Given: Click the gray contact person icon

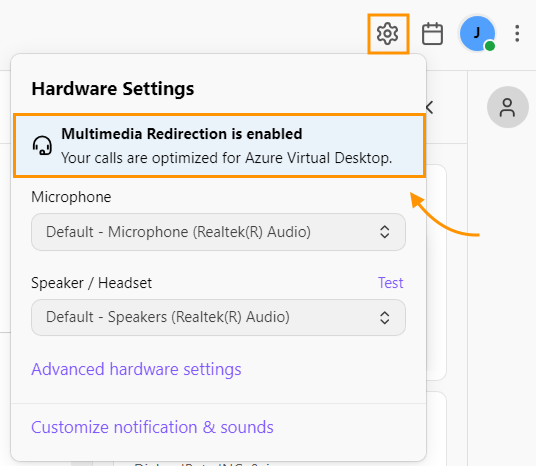Looking at the screenshot, I should click(508, 107).
